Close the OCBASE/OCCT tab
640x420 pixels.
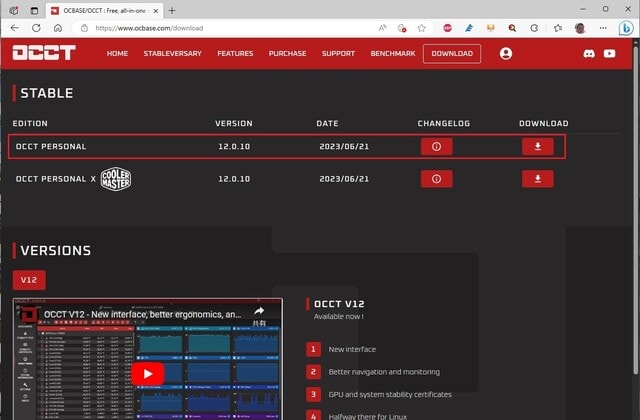coord(156,11)
